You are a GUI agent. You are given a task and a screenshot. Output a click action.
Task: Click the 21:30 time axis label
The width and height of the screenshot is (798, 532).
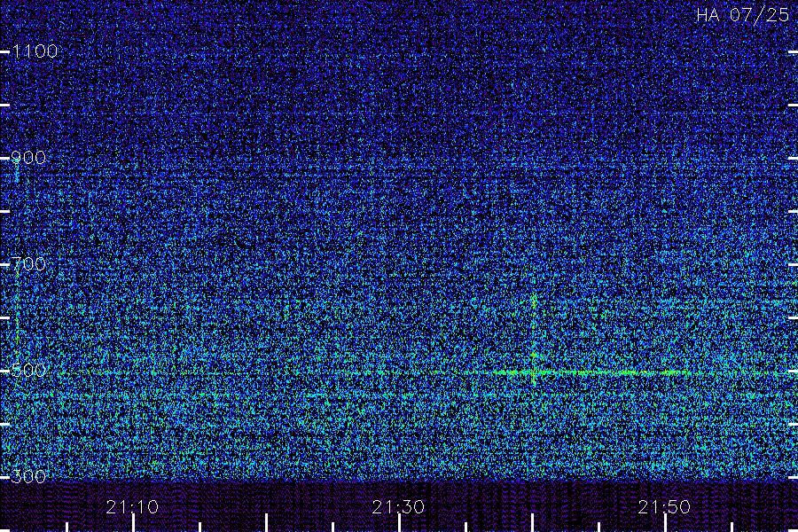click(398, 507)
